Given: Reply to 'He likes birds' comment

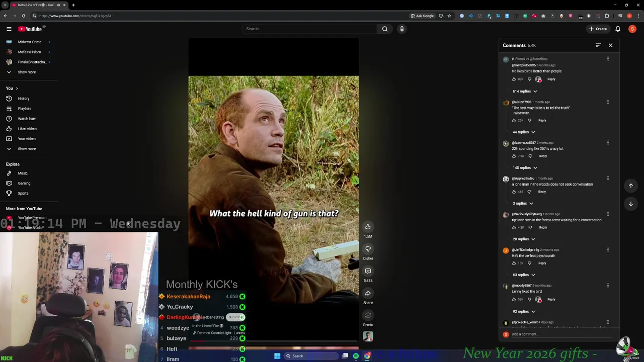Looking at the screenshot, I should (551, 79).
